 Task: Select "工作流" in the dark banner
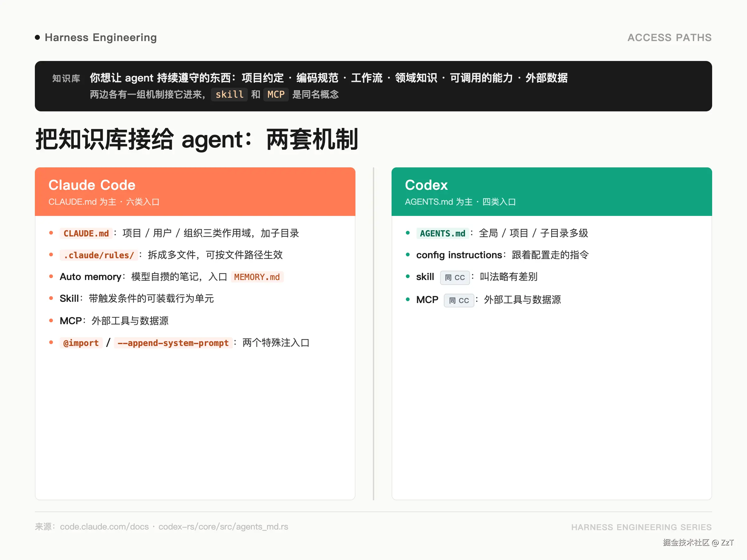tap(367, 78)
